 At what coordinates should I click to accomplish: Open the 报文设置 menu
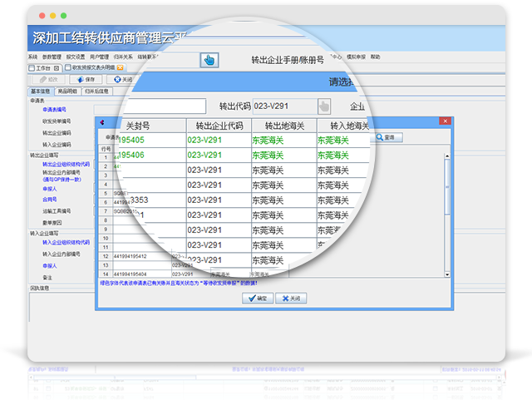76,57
